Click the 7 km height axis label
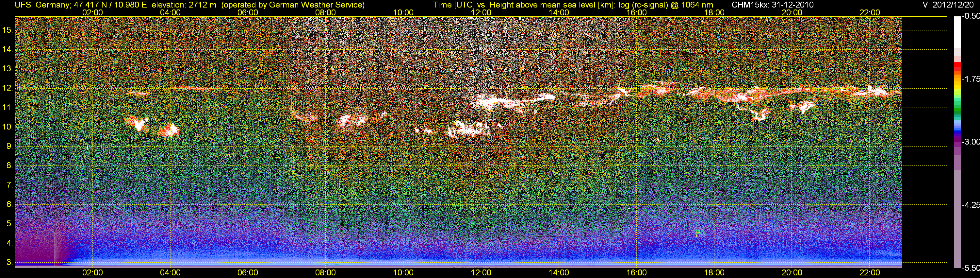980x278 pixels. [x=9, y=185]
